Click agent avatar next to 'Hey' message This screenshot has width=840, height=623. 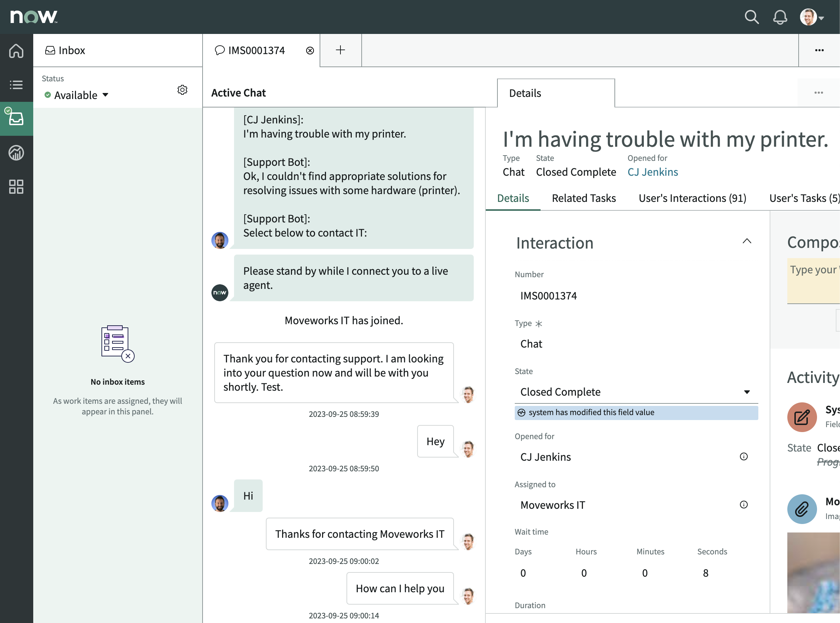coord(468,449)
